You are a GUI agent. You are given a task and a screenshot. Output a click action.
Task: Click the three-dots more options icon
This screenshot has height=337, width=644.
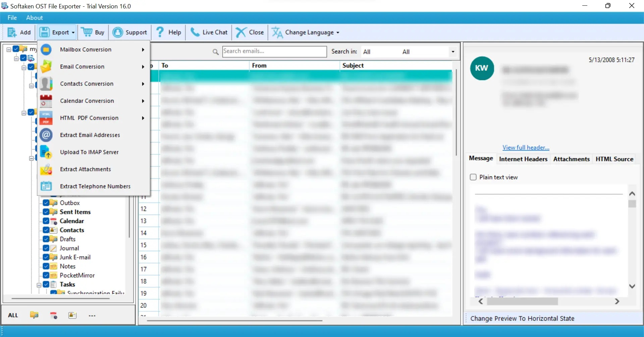pos(92,316)
